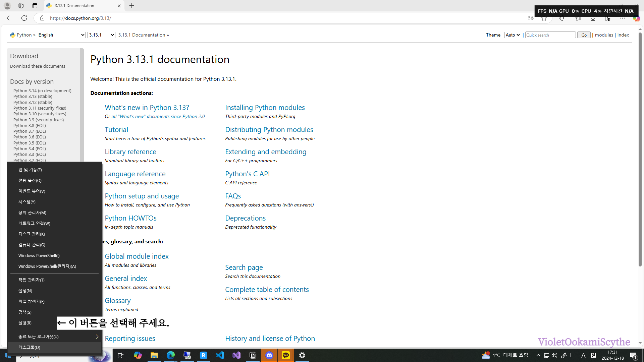Image resolution: width=644 pixels, height=362 pixels.
Task: Focus the Quick search input field
Action: (550, 35)
